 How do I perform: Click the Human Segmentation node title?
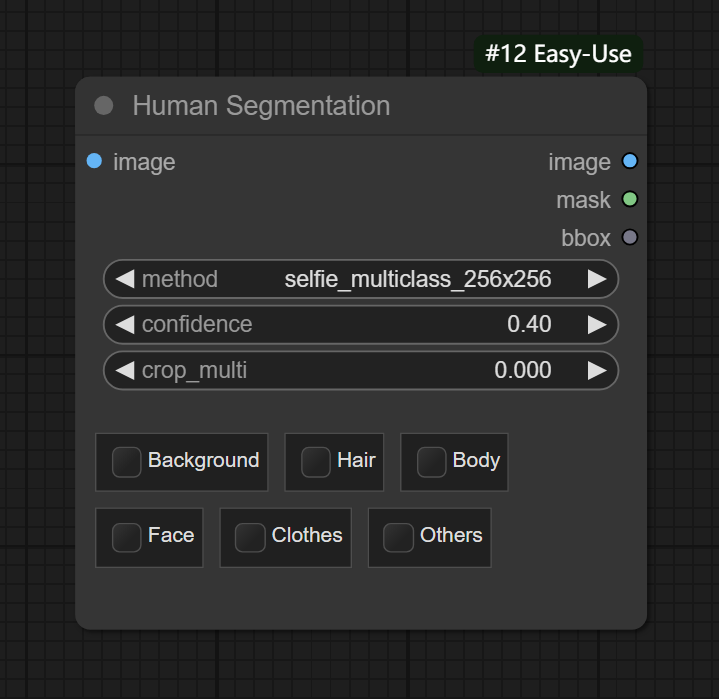[261, 106]
